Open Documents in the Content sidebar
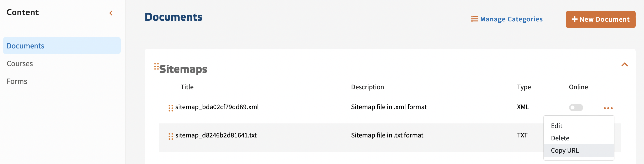The image size is (644, 164). point(25,46)
